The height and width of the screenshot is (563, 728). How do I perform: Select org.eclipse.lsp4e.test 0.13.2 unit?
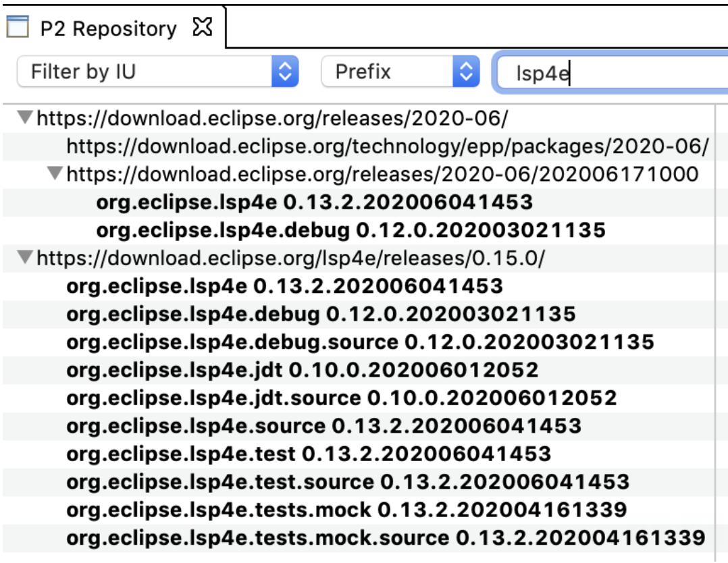coord(309,454)
